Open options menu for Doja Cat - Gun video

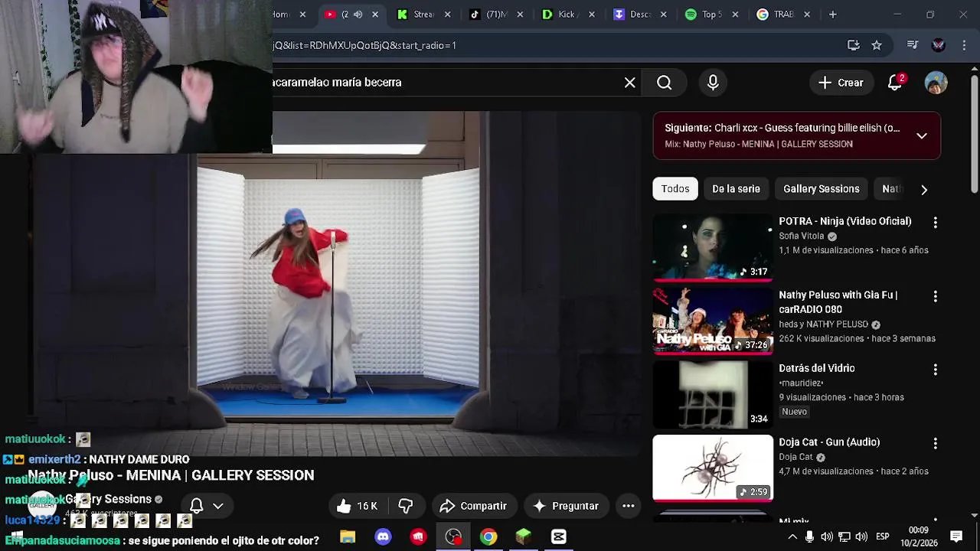pos(935,443)
